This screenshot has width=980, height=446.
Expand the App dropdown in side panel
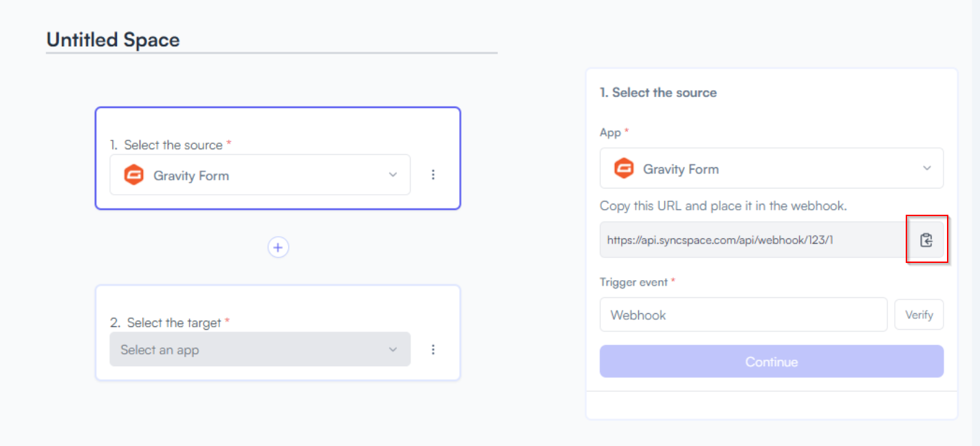(x=772, y=168)
